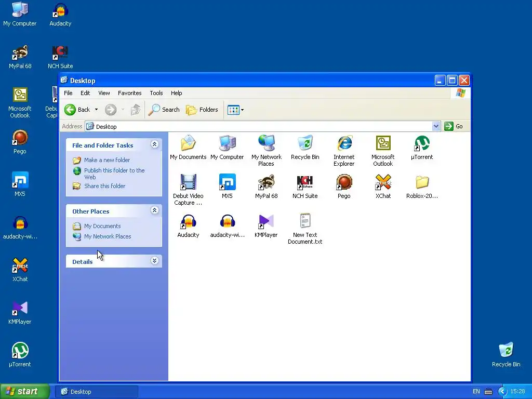Click EN language indicator in tray
Image resolution: width=532 pixels, height=399 pixels.
coord(476,392)
